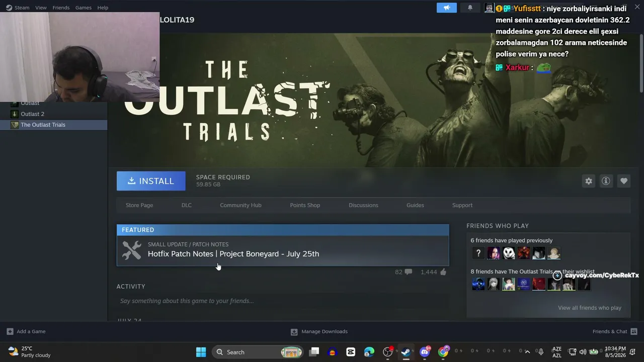Open the white owl friend avatar

509,253
